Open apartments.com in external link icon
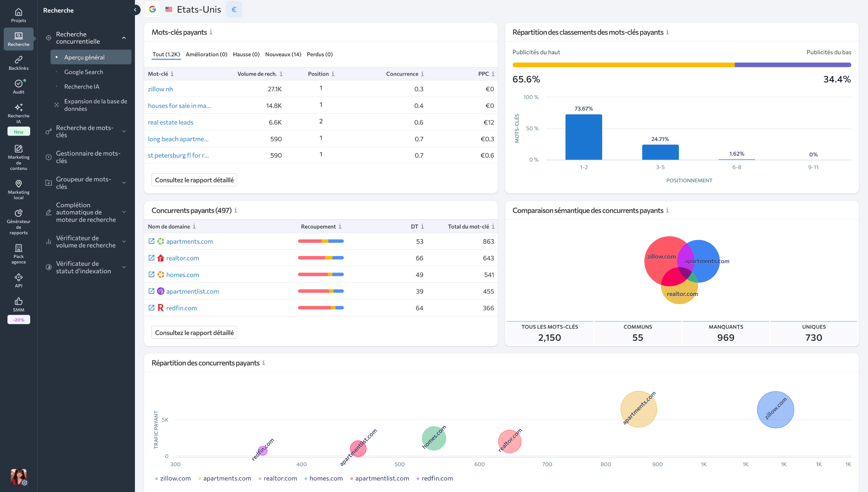This screenshot has height=492, width=868. (x=152, y=241)
